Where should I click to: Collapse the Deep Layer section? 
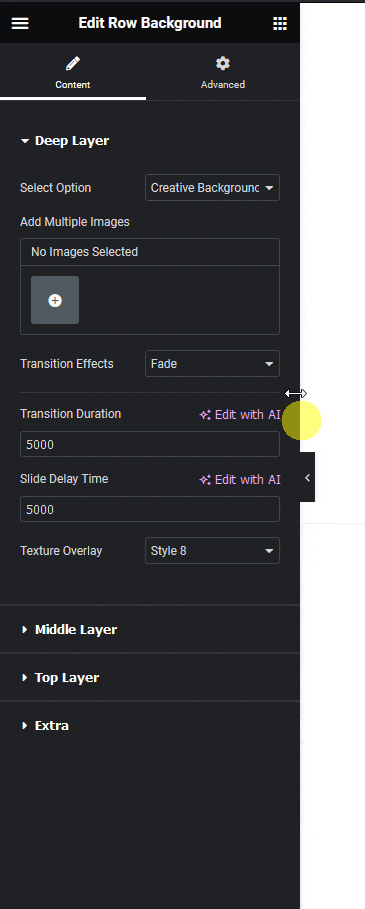coord(64,141)
